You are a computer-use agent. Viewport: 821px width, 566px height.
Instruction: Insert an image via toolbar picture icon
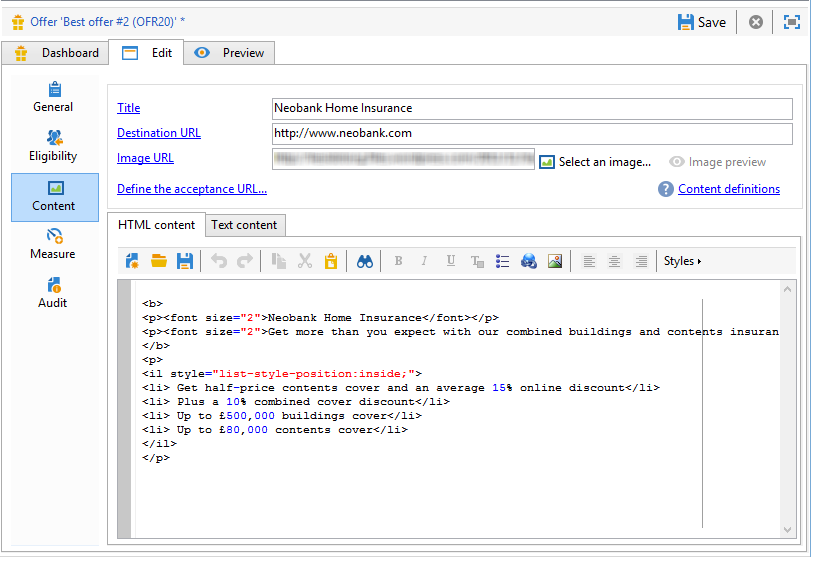click(555, 261)
